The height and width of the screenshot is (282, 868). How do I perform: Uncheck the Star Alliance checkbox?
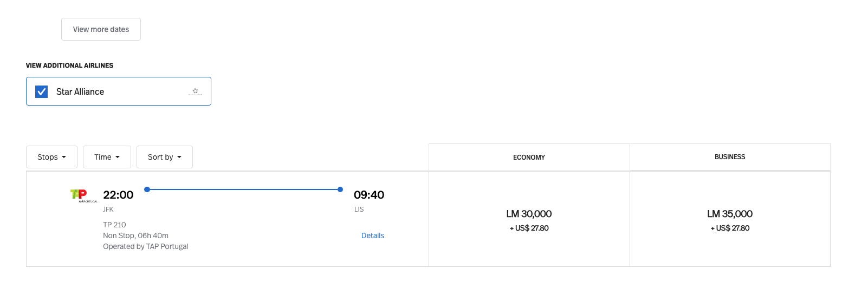(x=42, y=91)
